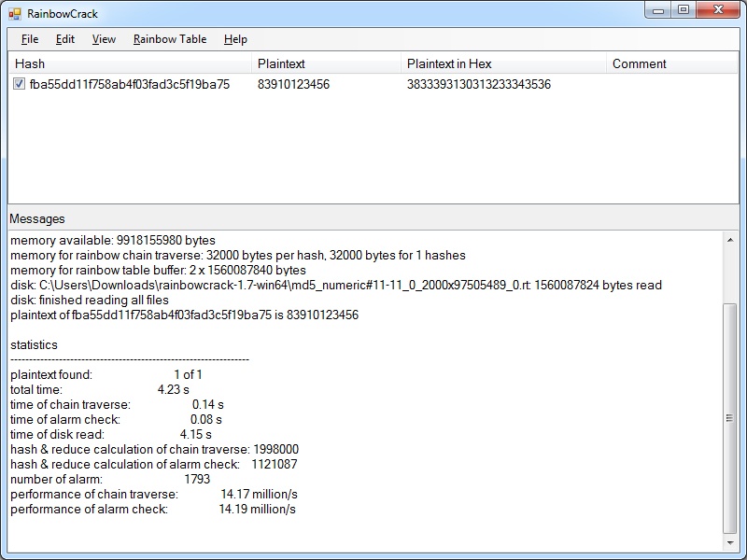This screenshot has height=560, width=747.
Task: Minimize the RainbowCrack window
Action: [658, 10]
